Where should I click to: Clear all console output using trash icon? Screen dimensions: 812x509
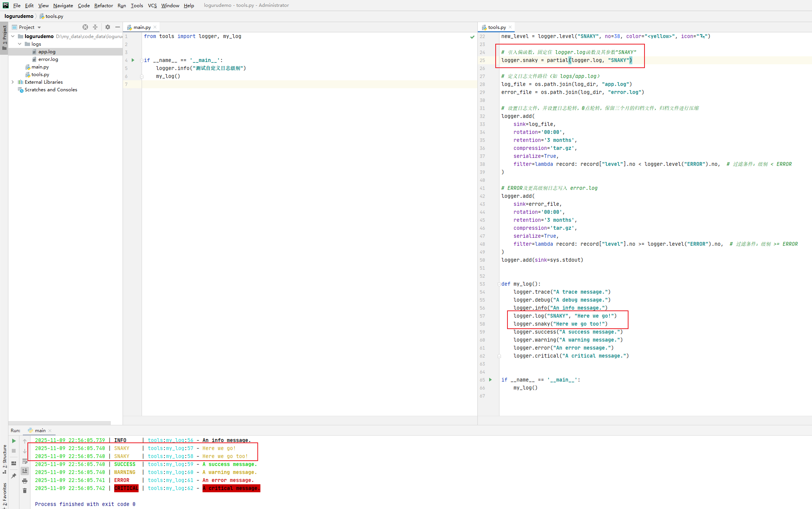click(25, 490)
